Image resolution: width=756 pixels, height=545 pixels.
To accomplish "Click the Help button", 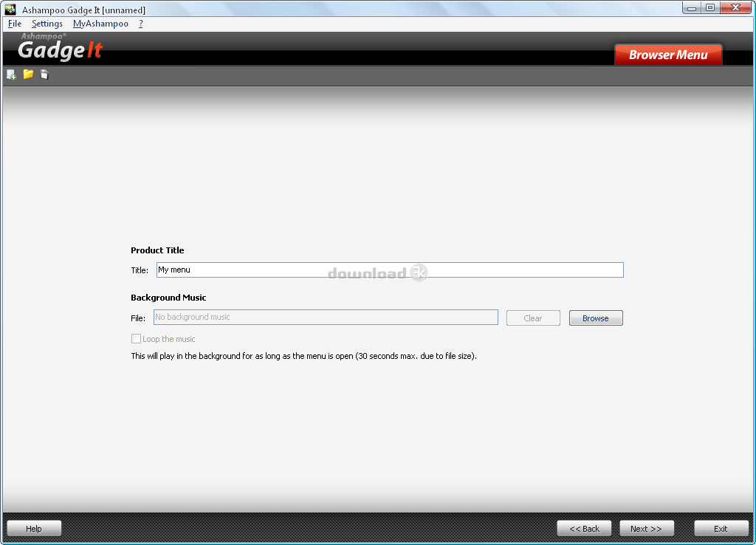I will [x=34, y=529].
